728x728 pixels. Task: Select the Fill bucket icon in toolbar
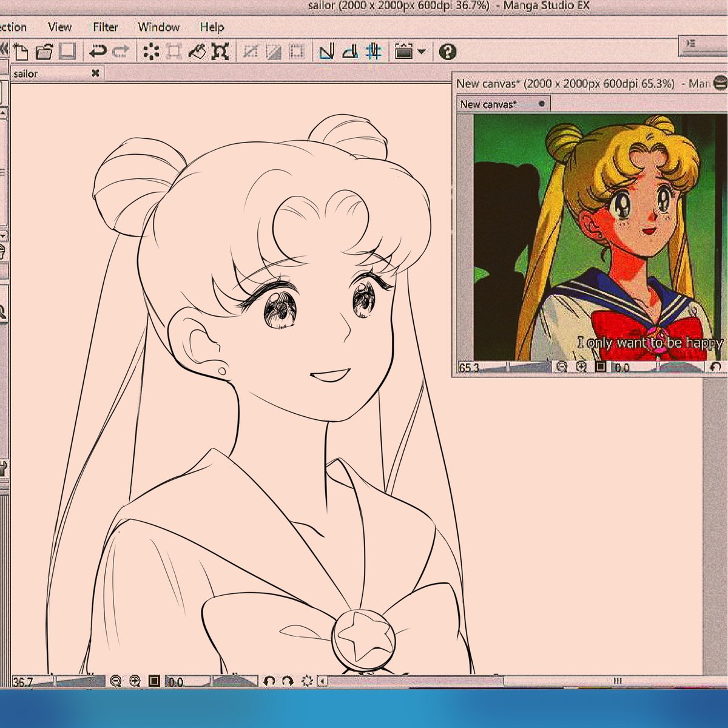click(197, 52)
